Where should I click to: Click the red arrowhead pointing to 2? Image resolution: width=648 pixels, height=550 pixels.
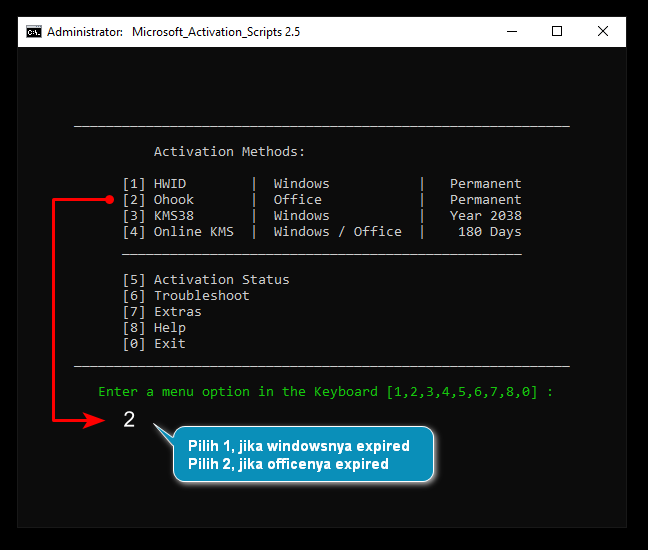98,420
